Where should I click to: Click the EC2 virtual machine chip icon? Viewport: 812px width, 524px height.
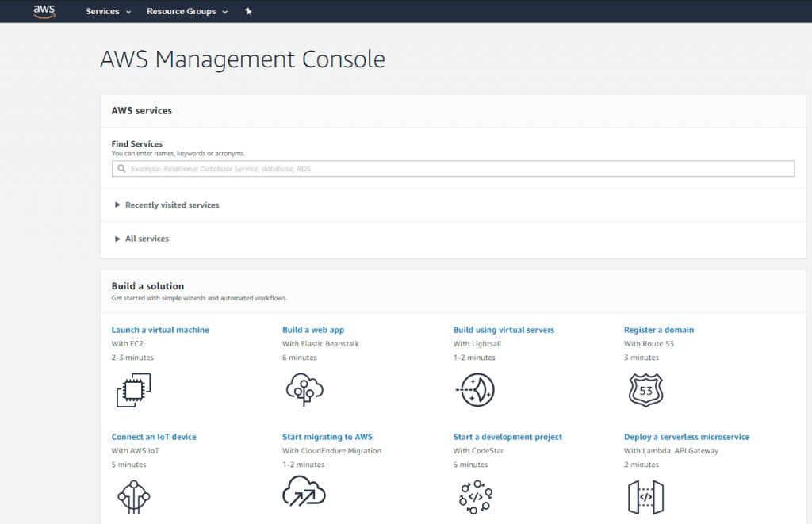coord(133,390)
